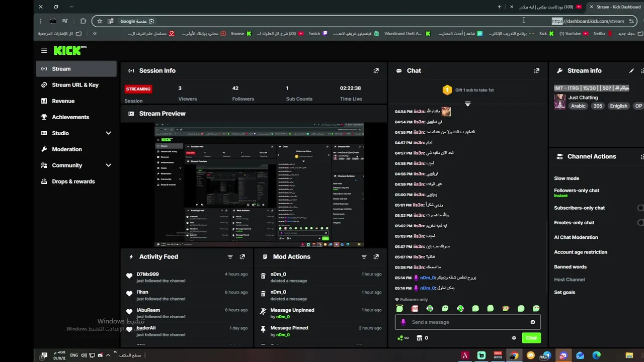The height and width of the screenshot is (362, 644).
Task: Open Activity Feed filter icon
Action: coord(230,257)
